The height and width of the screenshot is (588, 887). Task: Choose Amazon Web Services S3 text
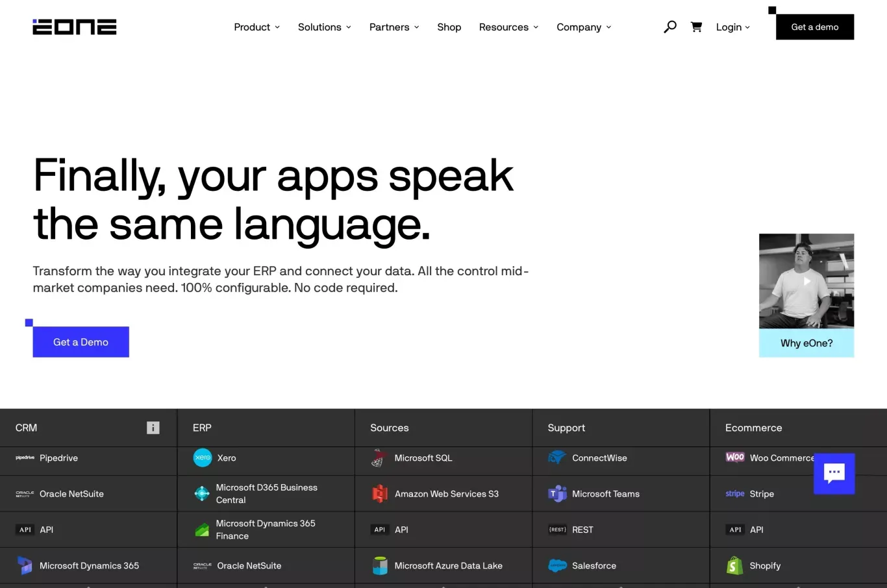click(x=447, y=494)
